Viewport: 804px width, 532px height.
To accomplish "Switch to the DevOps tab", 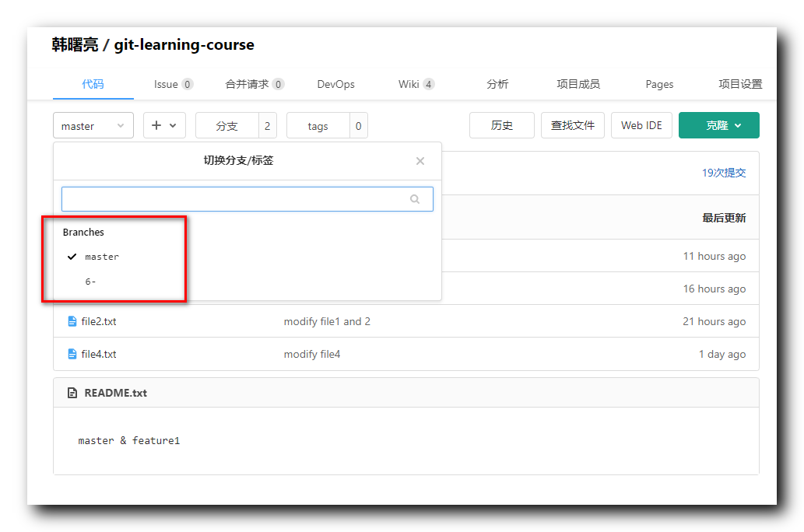I will point(335,84).
